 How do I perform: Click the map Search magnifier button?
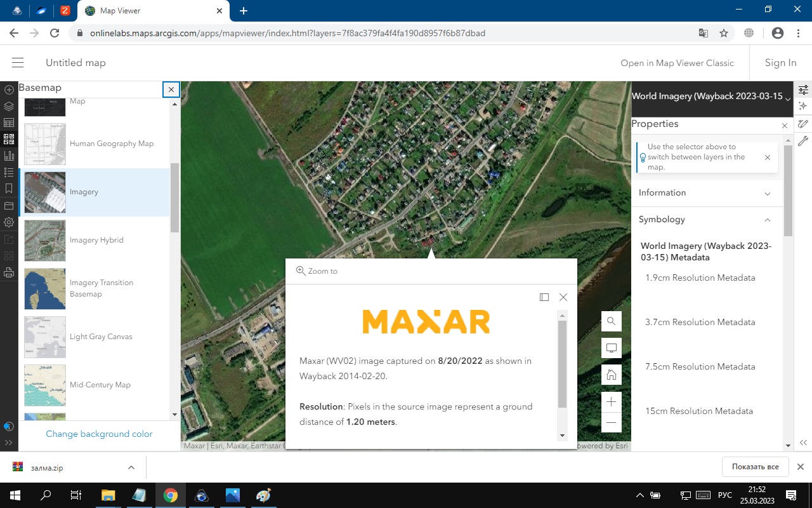612,321
